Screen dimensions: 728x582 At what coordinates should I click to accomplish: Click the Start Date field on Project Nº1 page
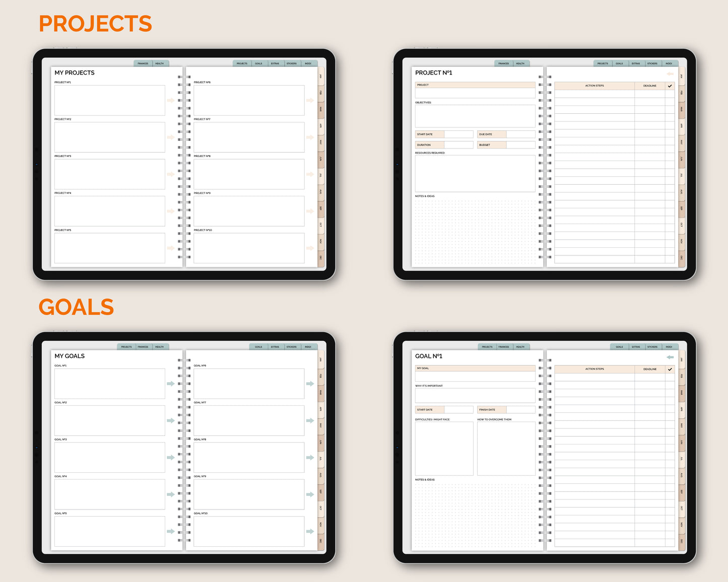[458, 134]
